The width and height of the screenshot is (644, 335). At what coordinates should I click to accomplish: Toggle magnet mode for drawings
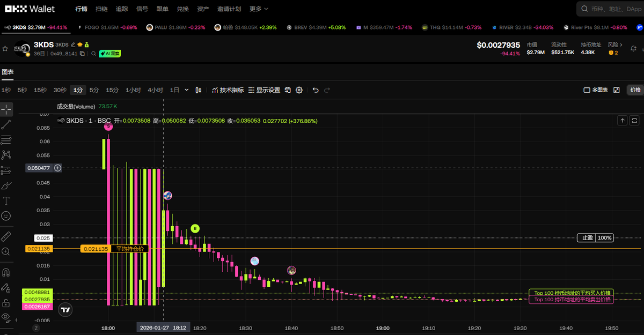click(6, 272)
